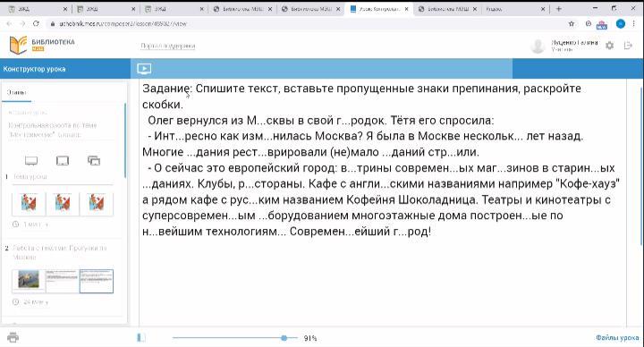Click the stage 2 title Работа с текстом
This screenshot has height=347, width=644.
coord(60,252)
